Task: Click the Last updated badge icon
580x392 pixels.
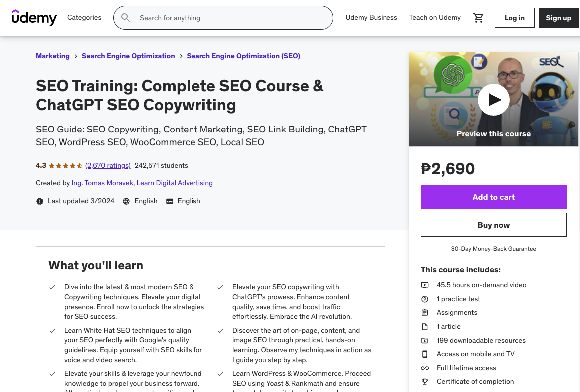Action: pyautogui.click(x=39, y=201)
